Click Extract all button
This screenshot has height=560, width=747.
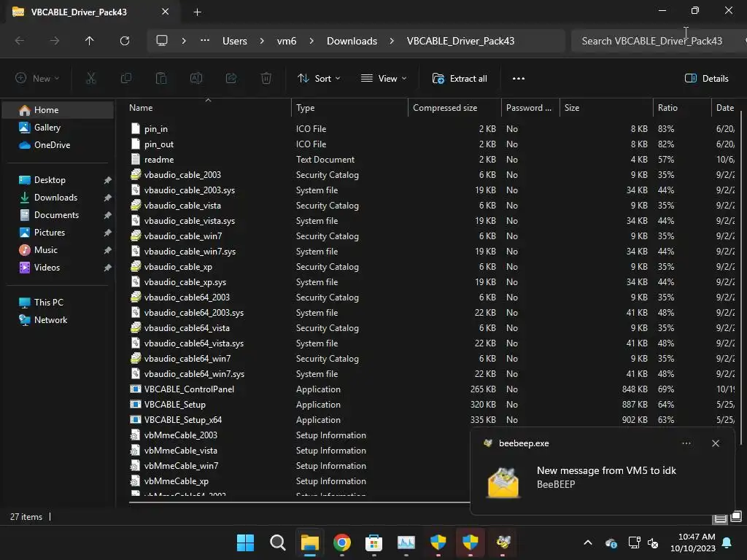pos(460,79)
